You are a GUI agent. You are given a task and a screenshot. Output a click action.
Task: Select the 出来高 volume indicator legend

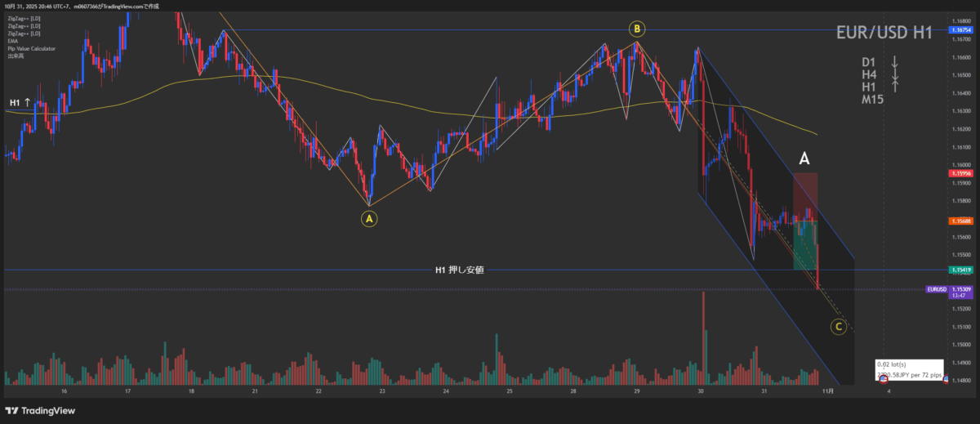16,56
